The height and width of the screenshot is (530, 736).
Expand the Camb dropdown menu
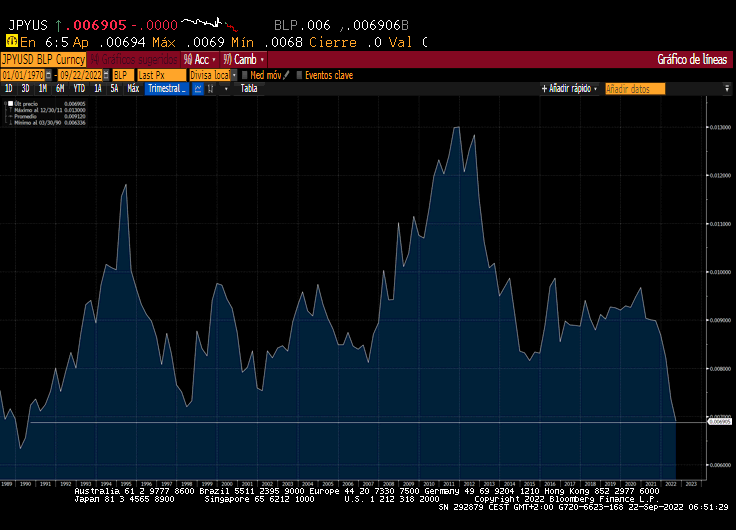pos(244,60)
